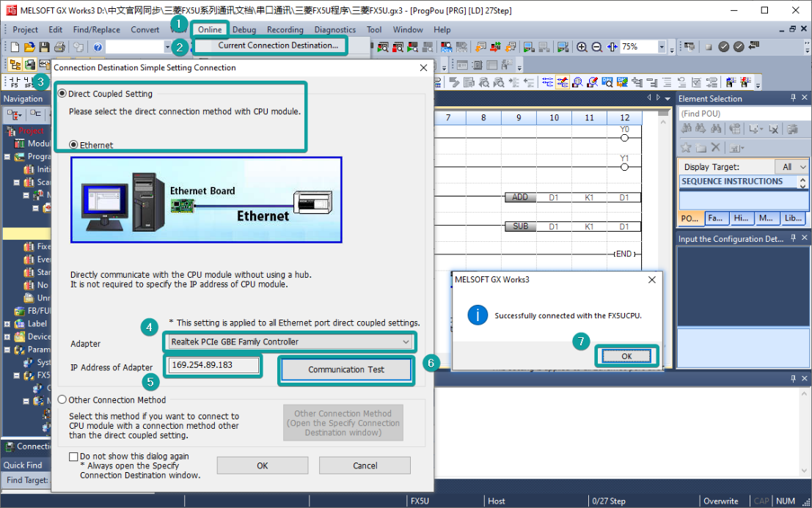Open the 75% zoom level dropdown

click(x=662, y=47)
